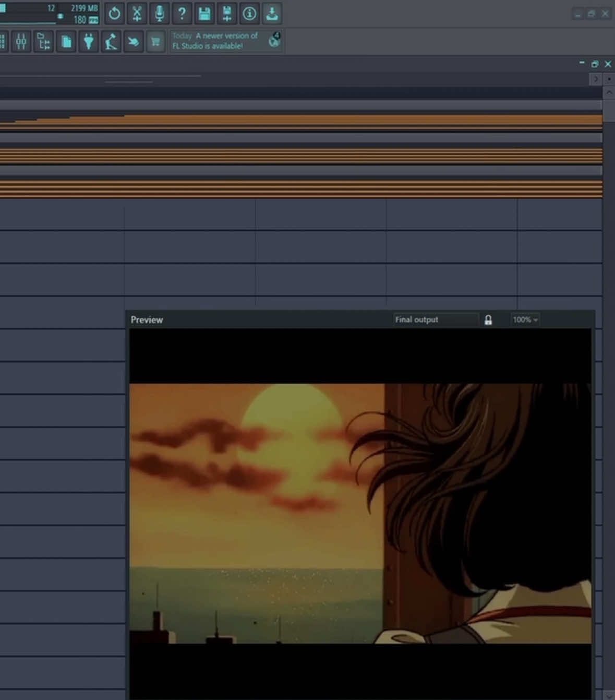Restore the playlist window size

pos(595,64)
